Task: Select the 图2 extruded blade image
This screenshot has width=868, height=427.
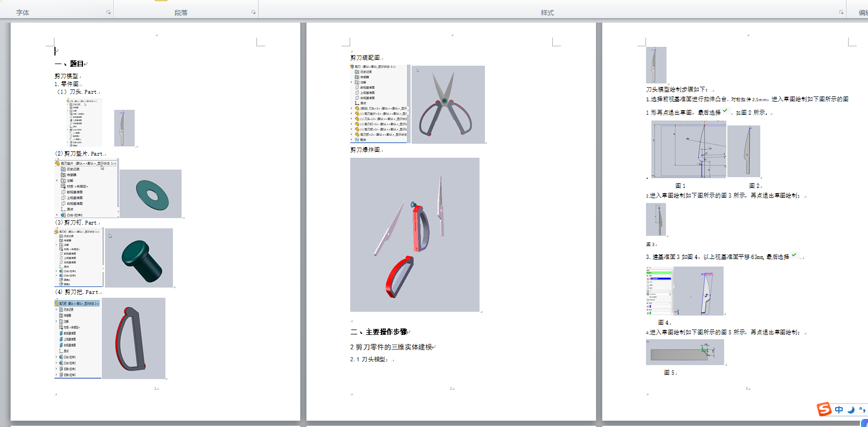Action: click(744, 151)
